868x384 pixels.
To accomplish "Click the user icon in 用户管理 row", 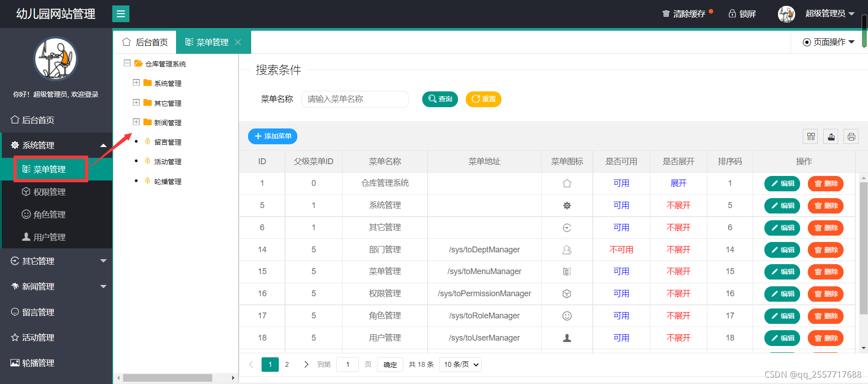I will pyautogui.click(x=567, y=338).
